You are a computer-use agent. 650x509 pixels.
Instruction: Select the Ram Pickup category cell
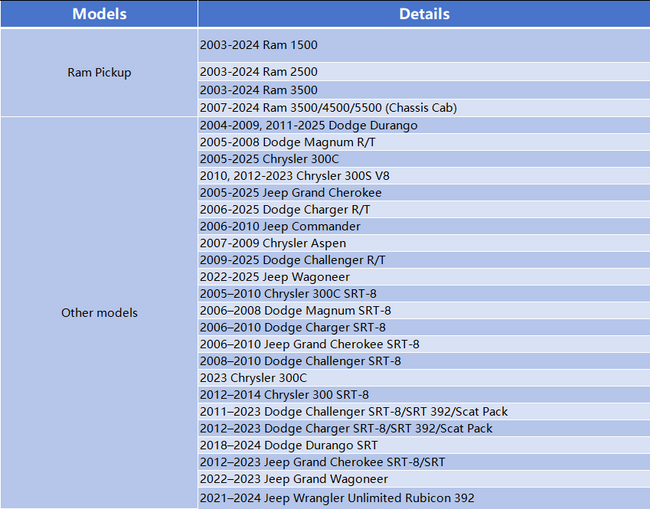99,72
